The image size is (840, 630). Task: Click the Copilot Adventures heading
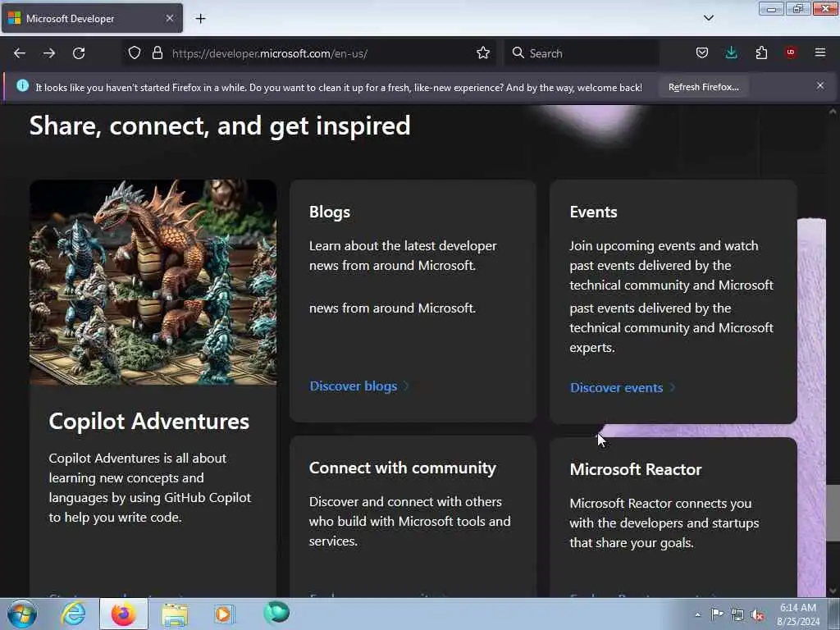tap(149, 422)
